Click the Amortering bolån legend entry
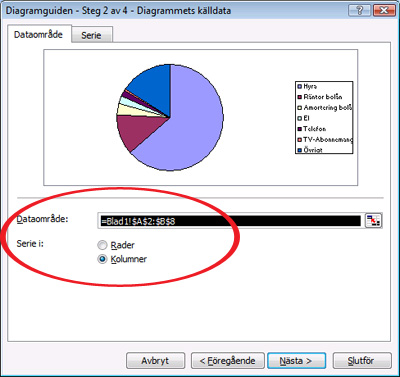Viewport: 400px width, 377px height. 325,108
